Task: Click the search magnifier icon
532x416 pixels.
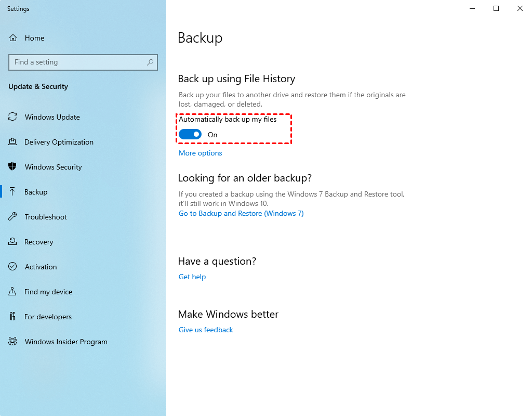Action: click(150, 62)
